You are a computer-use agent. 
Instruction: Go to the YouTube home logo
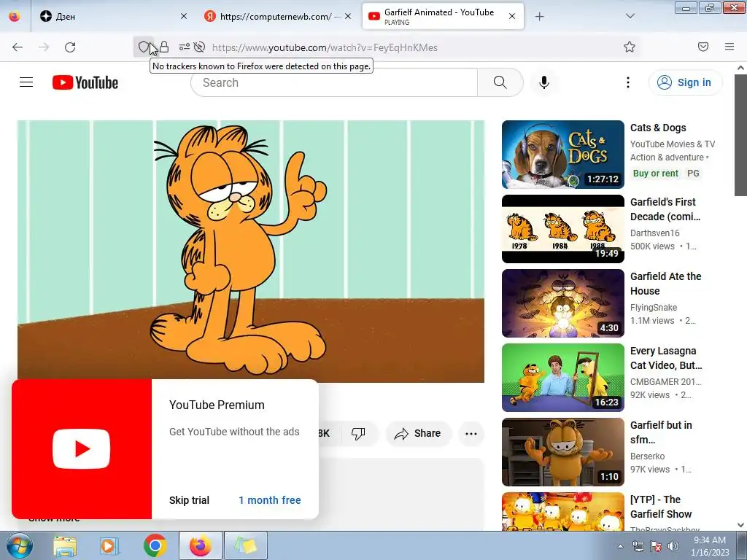click(85, 82)
